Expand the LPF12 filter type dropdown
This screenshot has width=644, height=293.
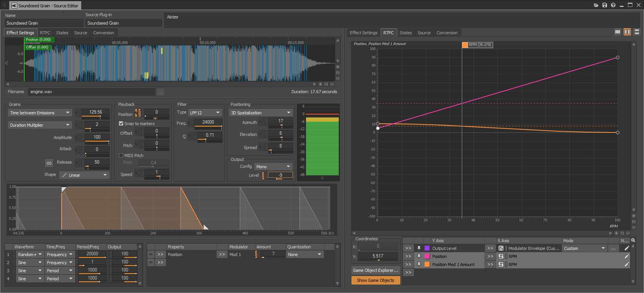205,113
